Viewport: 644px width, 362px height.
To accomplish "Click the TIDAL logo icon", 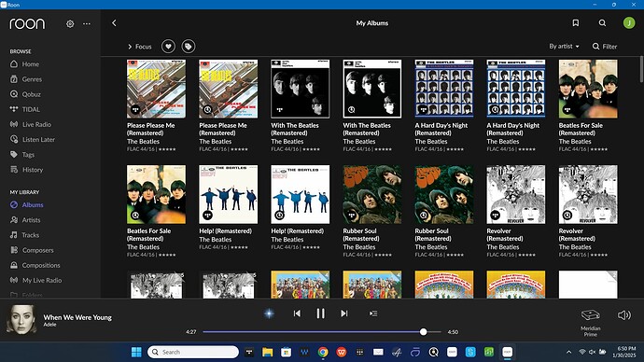I will tap(14, 109).
